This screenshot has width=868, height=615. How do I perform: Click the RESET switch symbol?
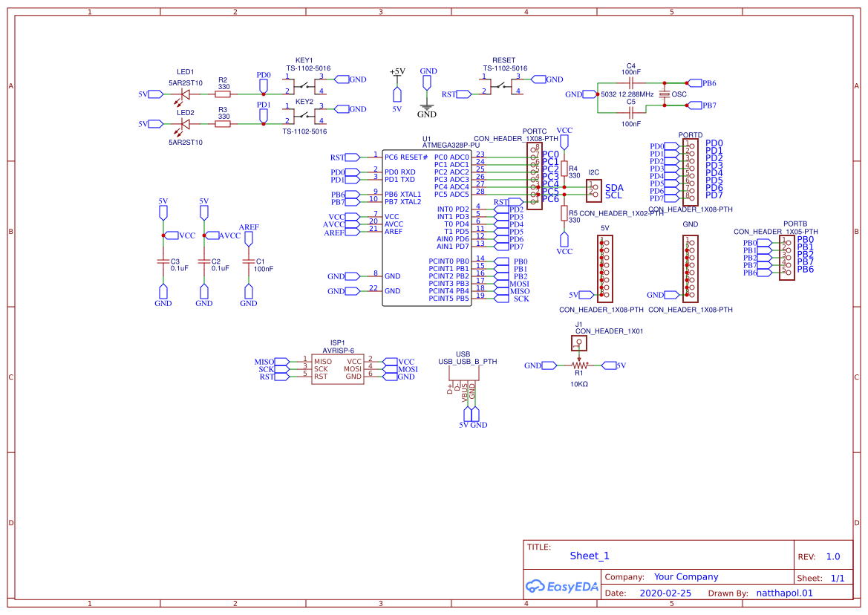501,86
